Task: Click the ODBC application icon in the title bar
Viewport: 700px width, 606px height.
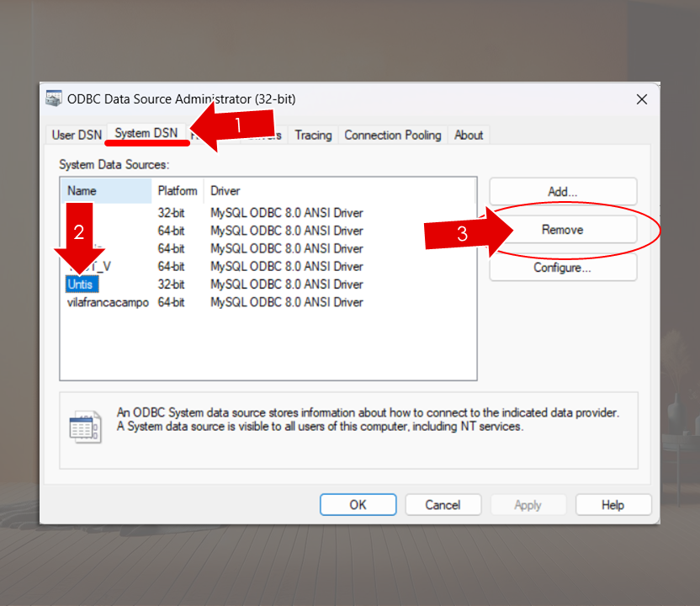Action: (x=54, y=98)
